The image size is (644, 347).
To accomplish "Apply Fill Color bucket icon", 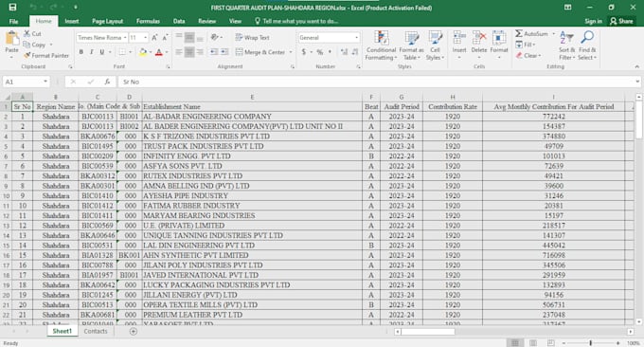I will 143,52.
